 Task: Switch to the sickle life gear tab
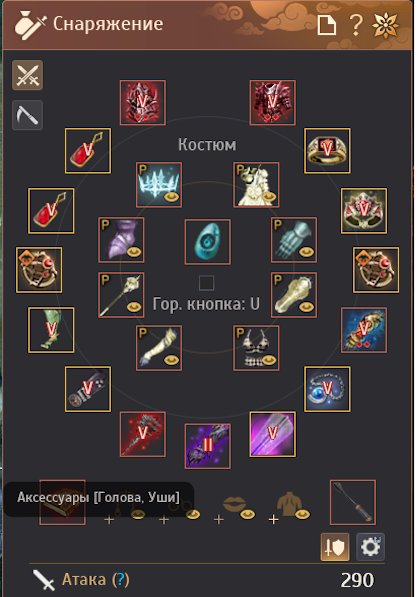coord(27,115)
